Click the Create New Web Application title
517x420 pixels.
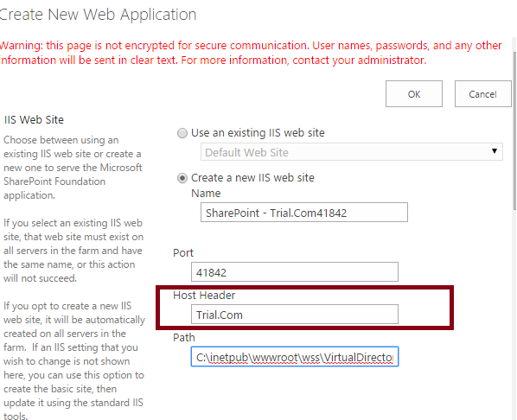tap(98, 15)
